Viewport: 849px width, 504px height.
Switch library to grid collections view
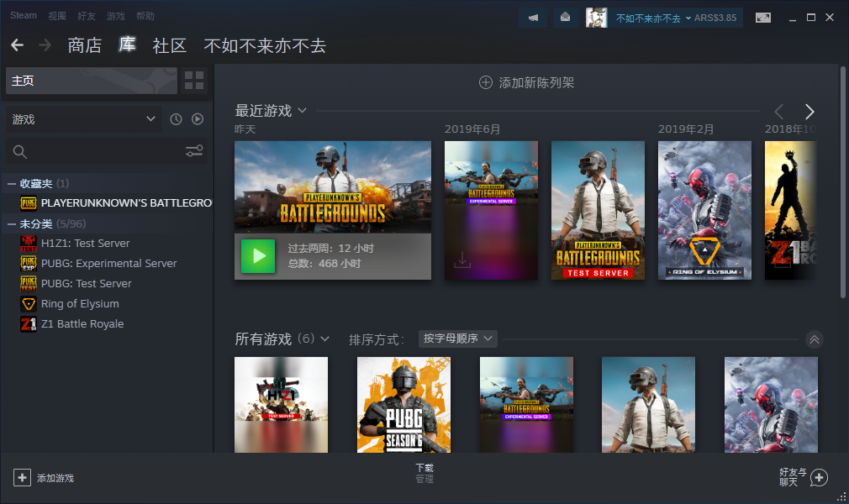pos(194,81)
